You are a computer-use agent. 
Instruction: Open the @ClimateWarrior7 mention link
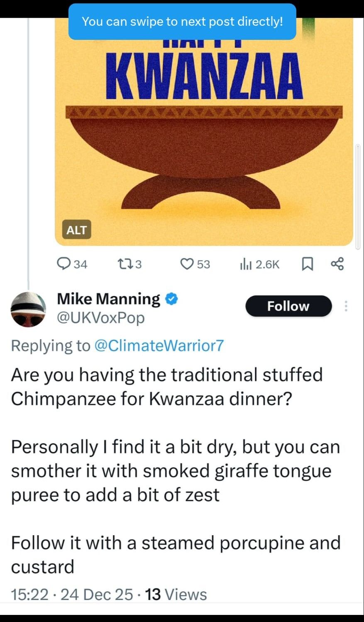159,345
